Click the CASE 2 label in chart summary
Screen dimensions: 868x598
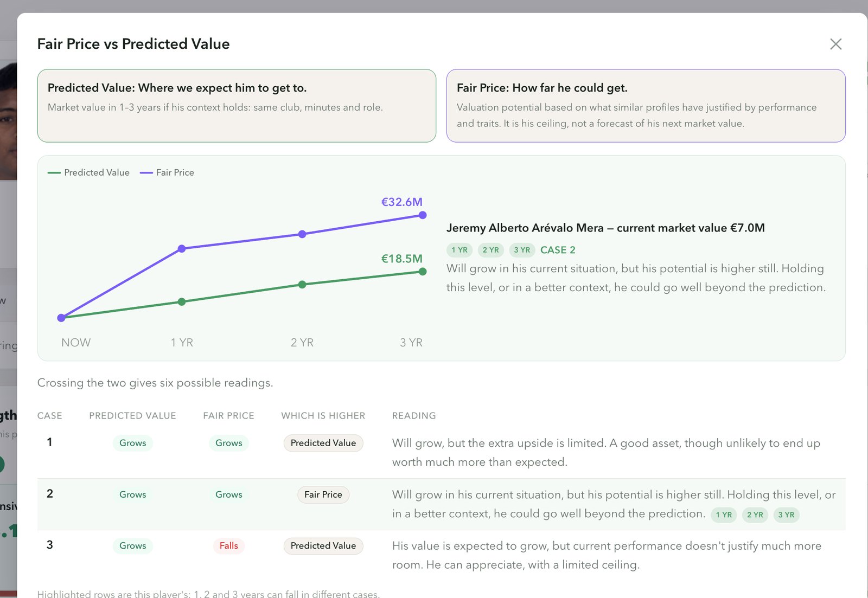click(558, 250)
